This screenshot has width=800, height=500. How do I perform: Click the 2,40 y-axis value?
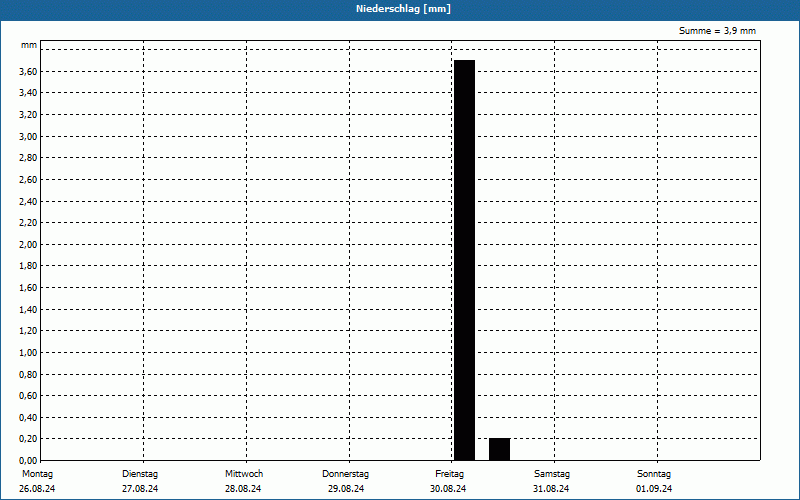pyautogui.click(x=28, y=202)
